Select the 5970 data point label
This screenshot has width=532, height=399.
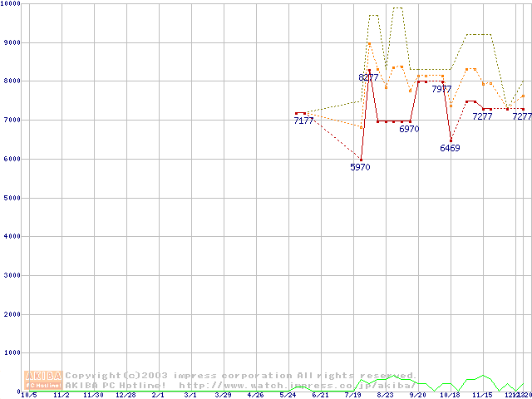click(x=360, y=167)
